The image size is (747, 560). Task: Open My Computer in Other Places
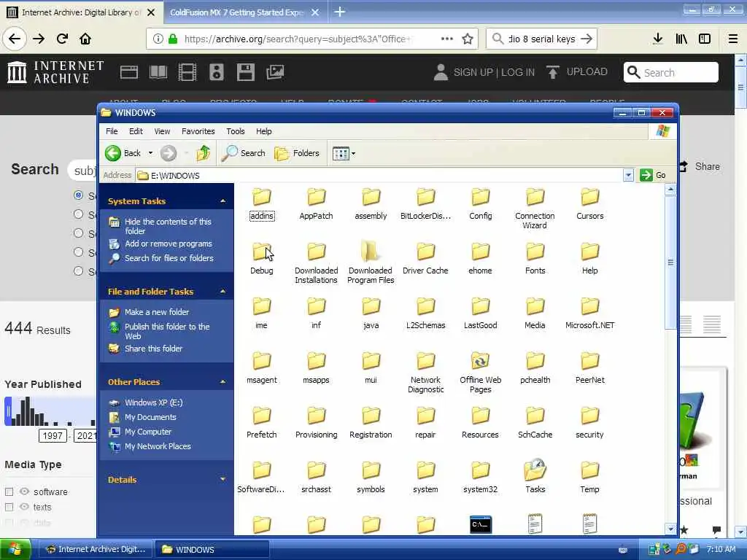(x=147, y=432)
